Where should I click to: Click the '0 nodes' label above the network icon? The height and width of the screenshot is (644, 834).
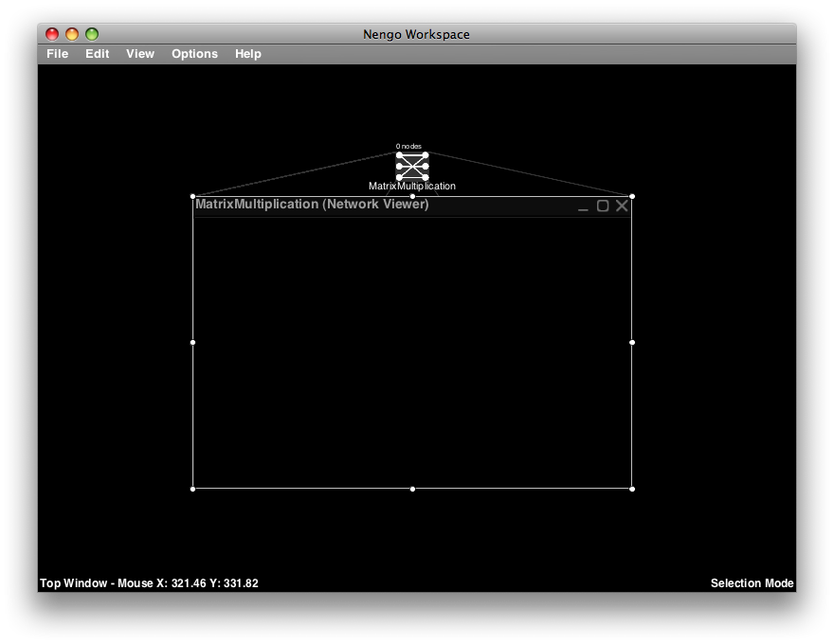[408, 146]
